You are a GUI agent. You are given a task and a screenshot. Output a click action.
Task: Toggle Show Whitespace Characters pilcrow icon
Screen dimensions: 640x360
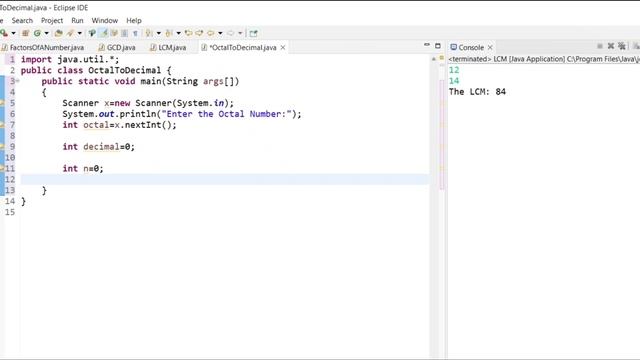[x=135, y=33]
